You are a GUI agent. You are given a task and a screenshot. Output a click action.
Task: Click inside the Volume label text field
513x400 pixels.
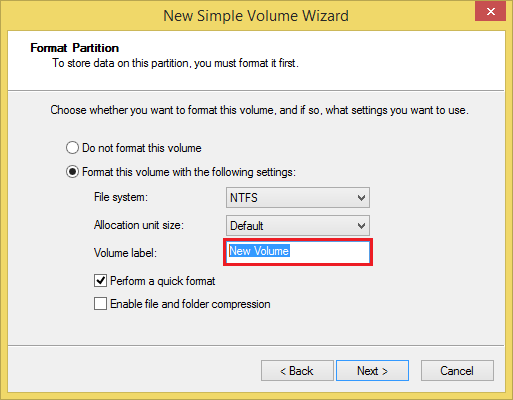point(298,252)
